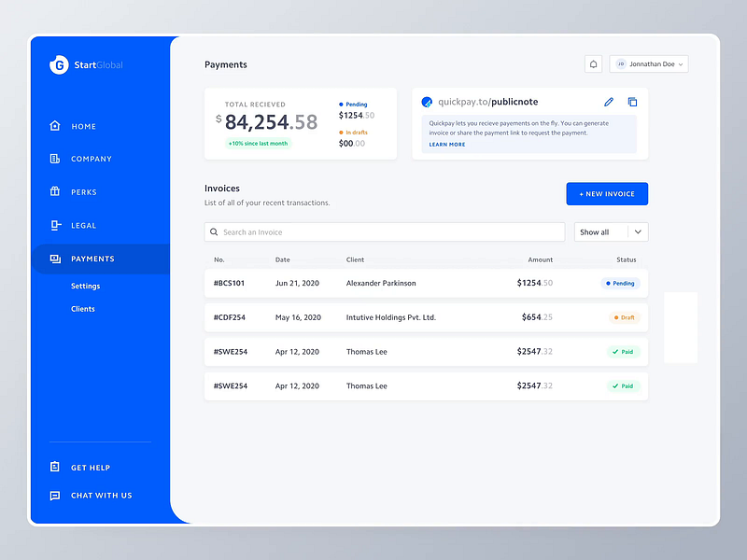
Task: Select the Home icon in the sidebar
Action: pos(55,126)
